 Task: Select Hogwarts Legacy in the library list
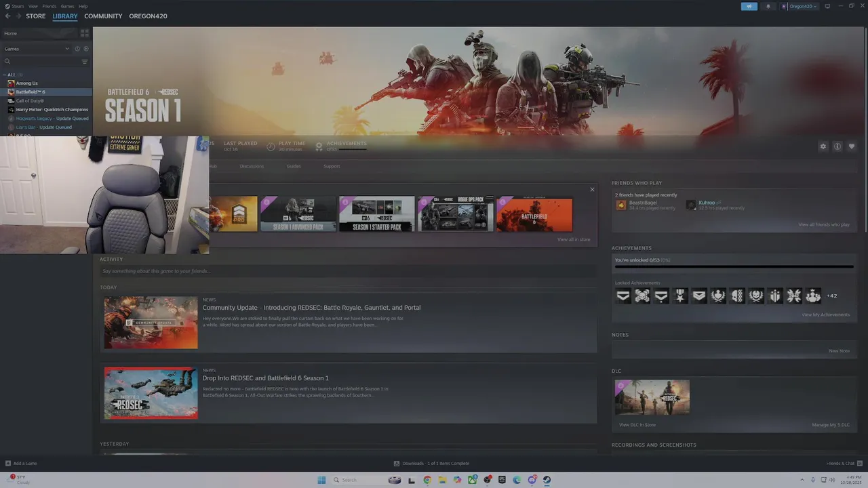tap(46, 119)
